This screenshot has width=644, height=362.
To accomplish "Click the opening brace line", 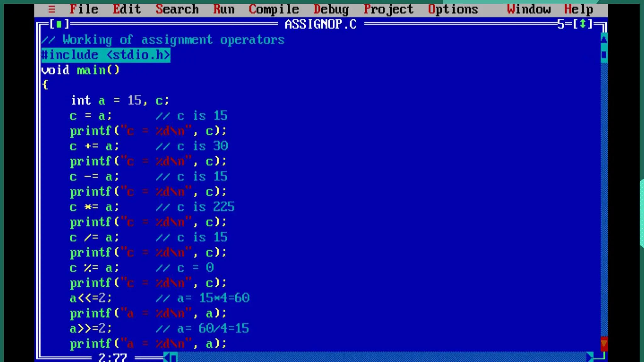I will tap(45, 85).
